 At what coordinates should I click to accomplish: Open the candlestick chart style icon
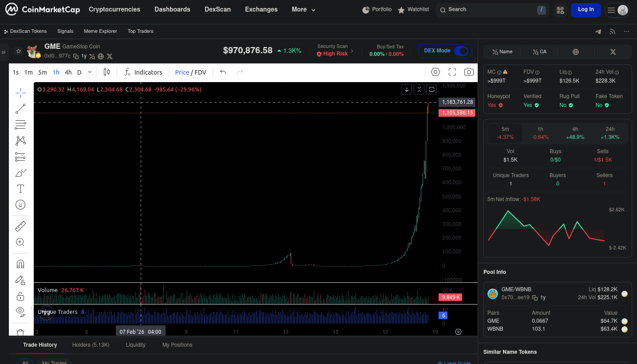tap(107, 72)
